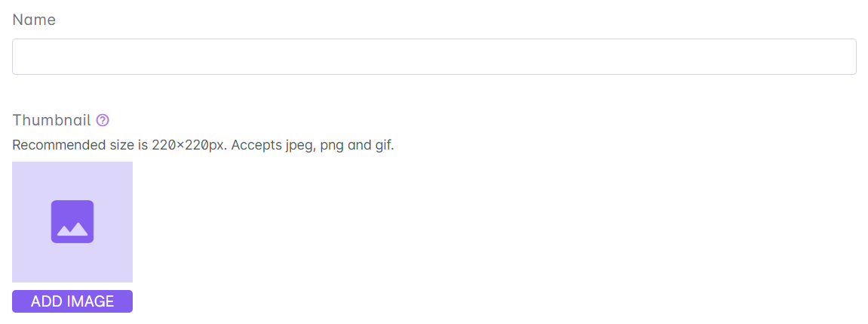868x324 pixels.
Task: Focus the Name text input field
Action: point(434,57)
